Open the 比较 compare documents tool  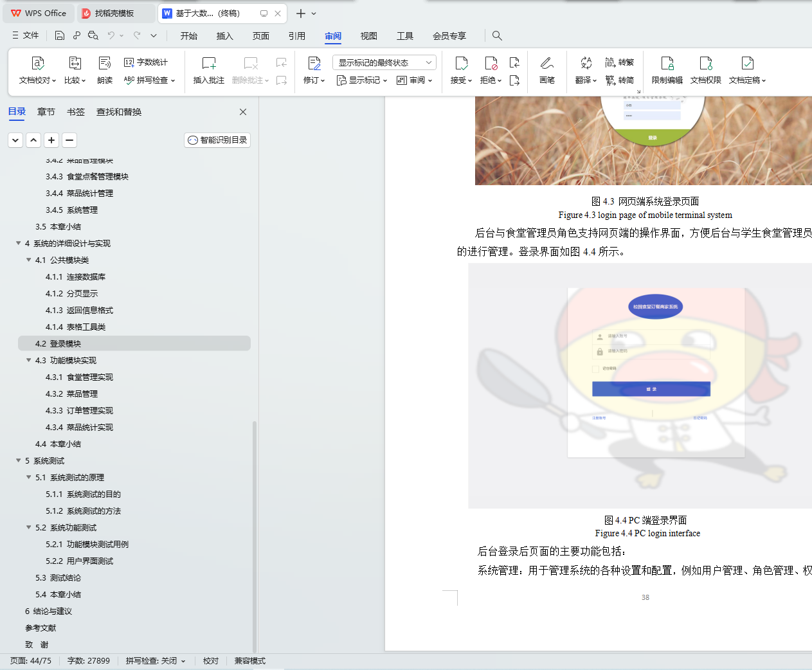tap(75, 70)
